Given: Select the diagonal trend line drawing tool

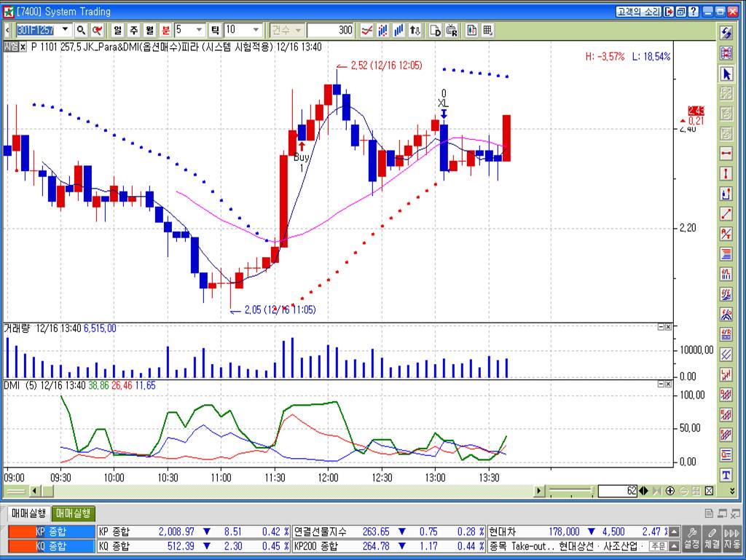Looking at the screenshot, I should click(726, 214).
